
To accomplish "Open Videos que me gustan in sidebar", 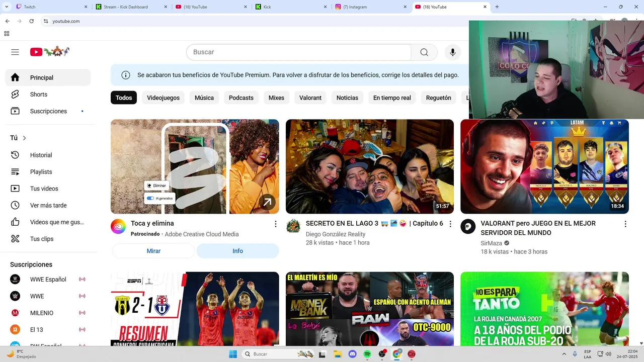I will click(x=48, y=222).
